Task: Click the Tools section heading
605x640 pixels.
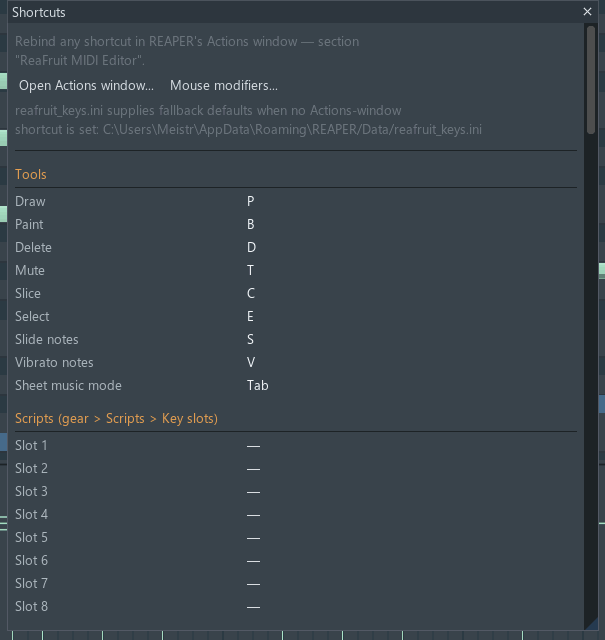Action: click(31, 174)
